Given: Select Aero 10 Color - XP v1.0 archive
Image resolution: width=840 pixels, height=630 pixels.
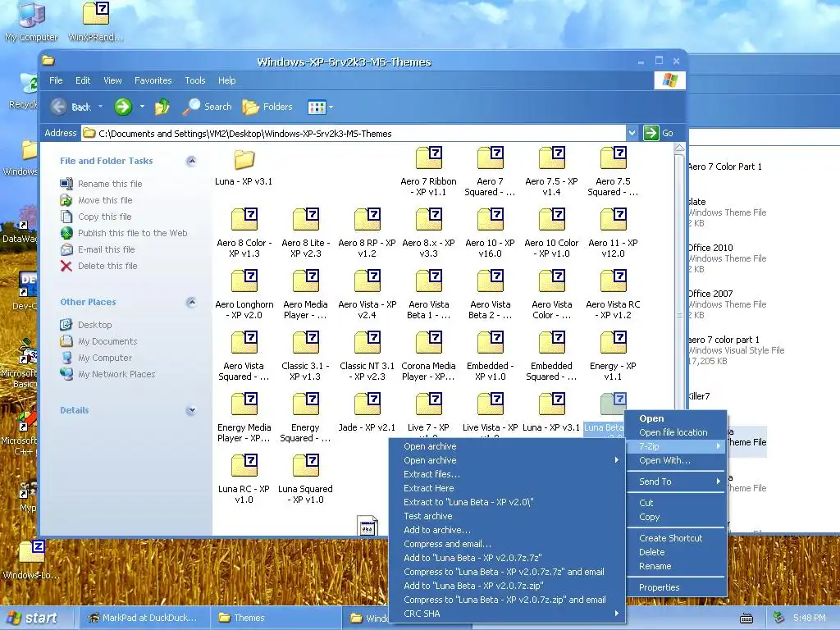Looking at the screenshot, I should [552, 233].
